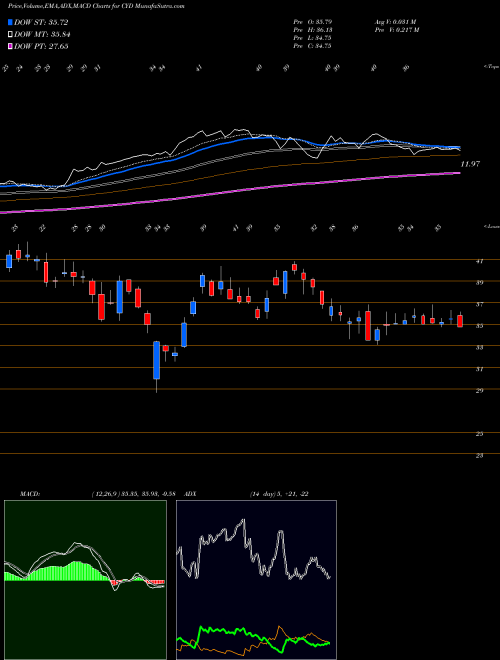Image resolution: width=500 pixels, height=660 pixels.
Task: Click the 37 price axis label
Action: click(x=479, y=304)
